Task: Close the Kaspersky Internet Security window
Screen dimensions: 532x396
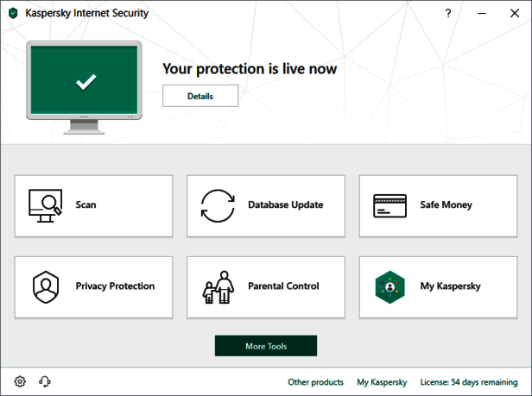Action: click(x=514, y=13)
